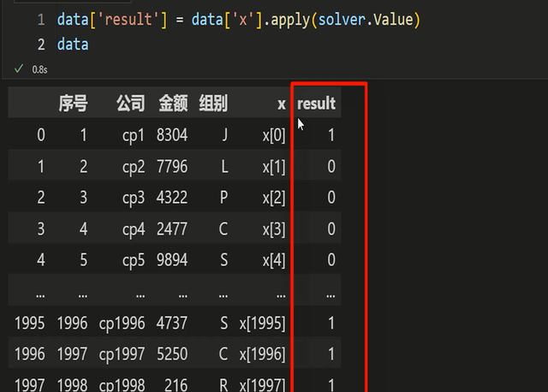Click the amount value 4322
The height and width of the screenshot is (392, 548).
pyautogui.click(x=172, y=198)
